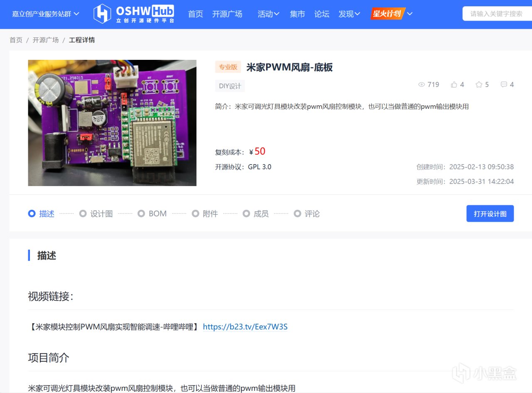This screenshot has width=532, height=393.
Task: Click the 更新时间 2025-03-31 timestamp
Action: [x=465, y=182]
